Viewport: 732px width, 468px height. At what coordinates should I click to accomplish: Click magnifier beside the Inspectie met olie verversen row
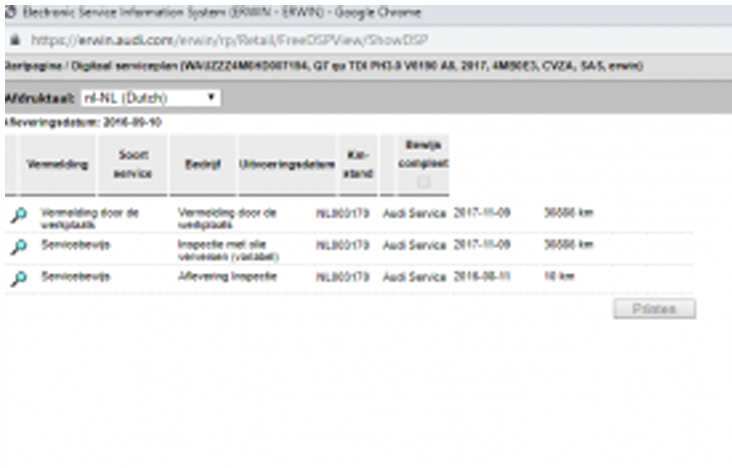(18, 247)
